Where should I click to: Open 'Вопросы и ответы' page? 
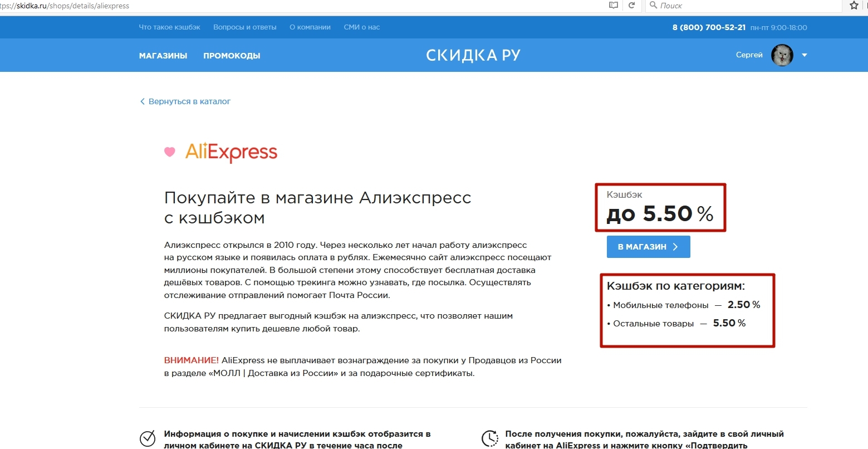click(245, 27)
